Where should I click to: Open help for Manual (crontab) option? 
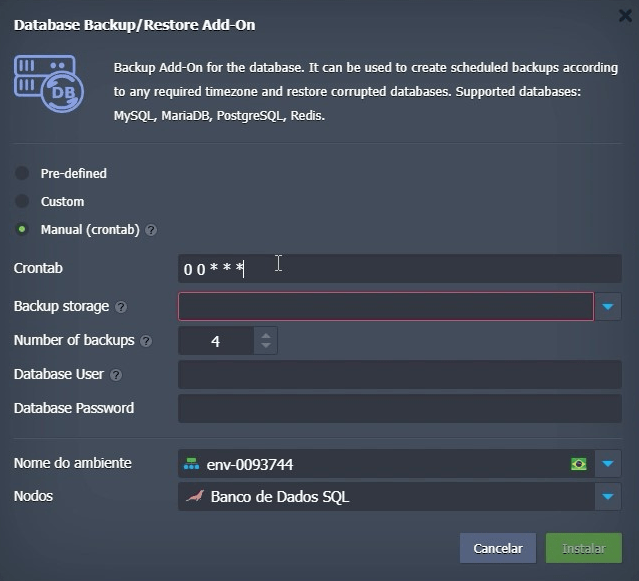click(x=151, y=230)
